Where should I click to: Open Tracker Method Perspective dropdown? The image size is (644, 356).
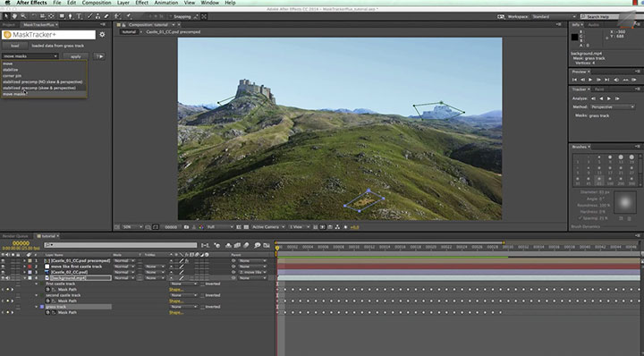click(x=613, y=106)
